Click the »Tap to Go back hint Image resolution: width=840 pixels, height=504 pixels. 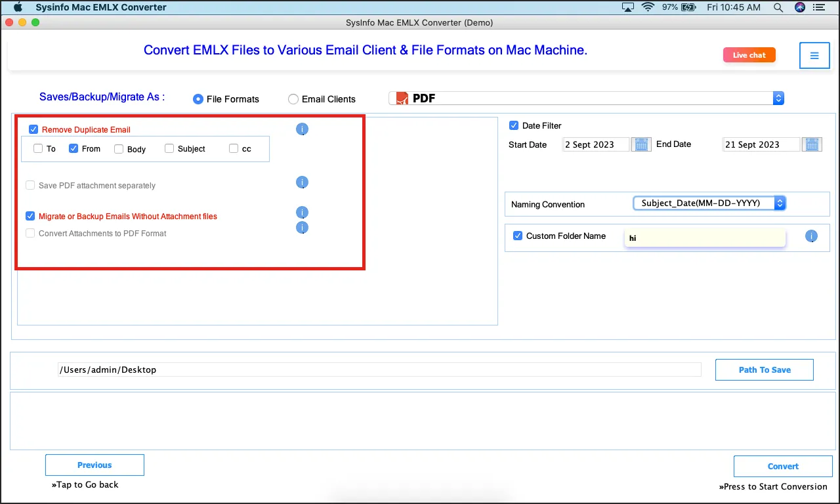(85, 484)
